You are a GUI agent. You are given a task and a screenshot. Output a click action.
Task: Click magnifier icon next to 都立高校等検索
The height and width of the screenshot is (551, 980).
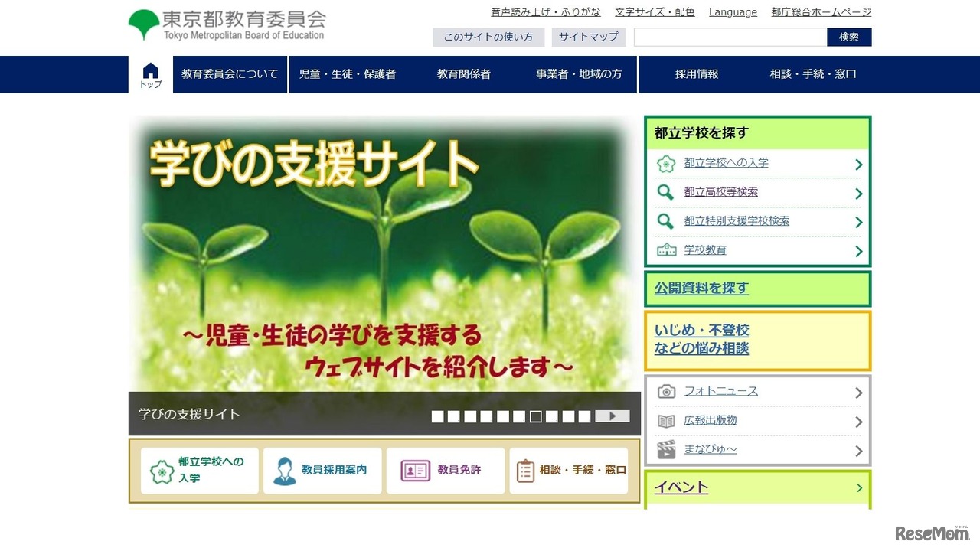coord(666,192)
